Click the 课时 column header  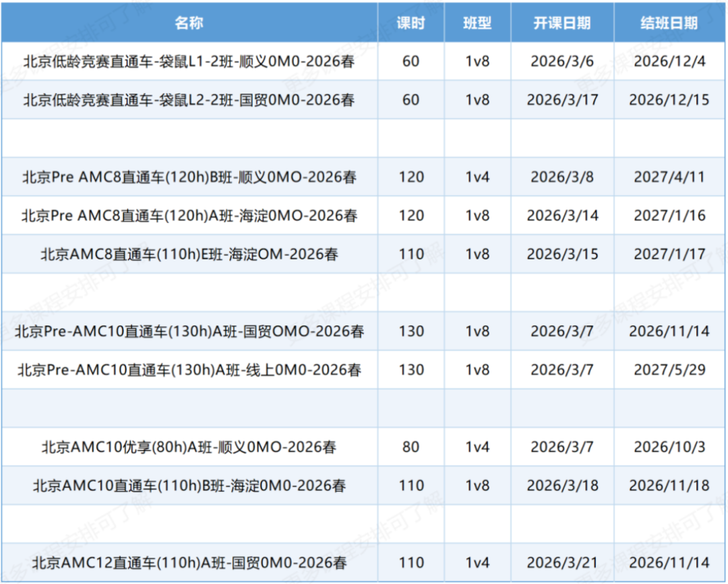click(410, 22)
